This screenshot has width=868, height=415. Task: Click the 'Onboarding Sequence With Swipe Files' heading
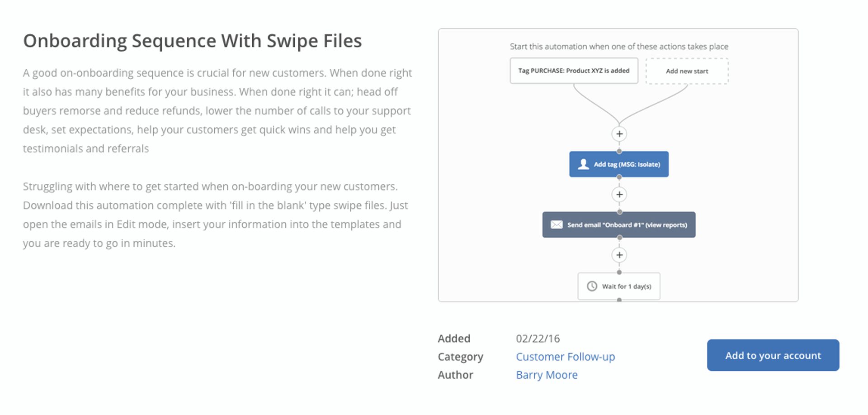[x=192, y=41]
